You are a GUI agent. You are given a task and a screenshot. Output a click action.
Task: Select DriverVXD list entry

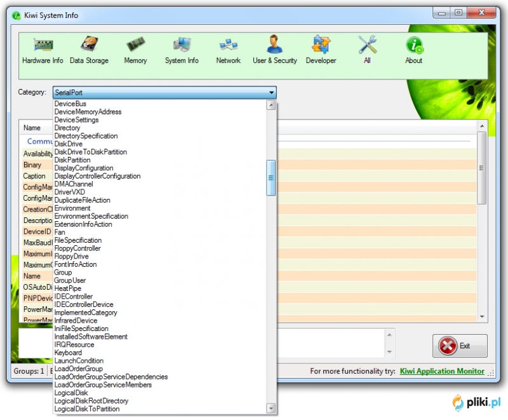coord(160,192)
